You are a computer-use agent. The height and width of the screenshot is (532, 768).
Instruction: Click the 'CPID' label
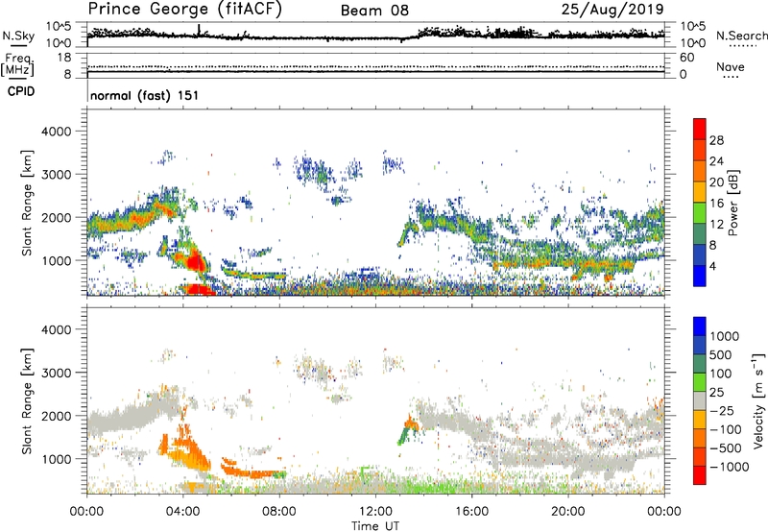tap(21, 91)
